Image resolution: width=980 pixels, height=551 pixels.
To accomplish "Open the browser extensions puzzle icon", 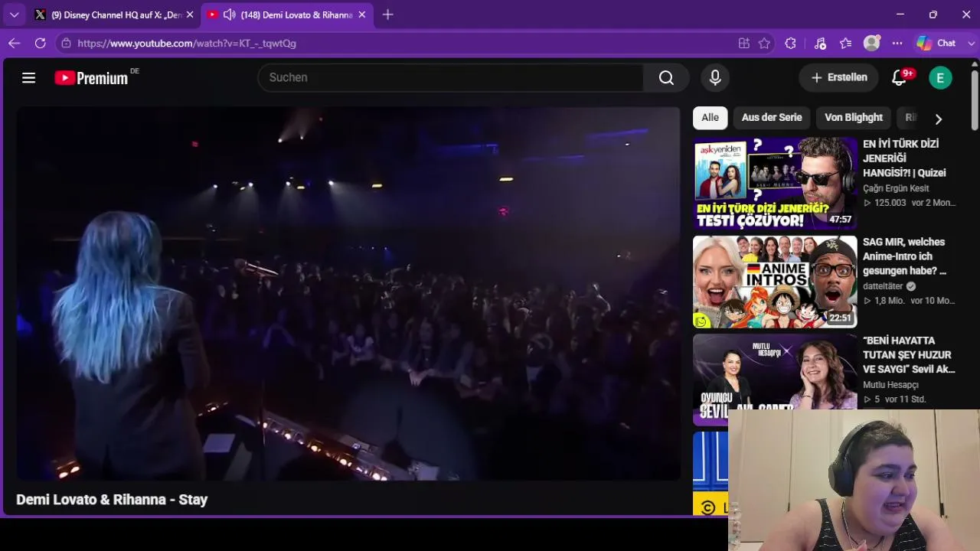I will point(791,43).
